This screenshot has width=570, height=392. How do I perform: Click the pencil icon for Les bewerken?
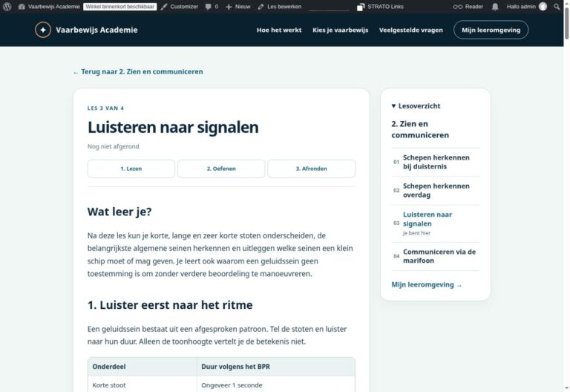click(261, 7)
